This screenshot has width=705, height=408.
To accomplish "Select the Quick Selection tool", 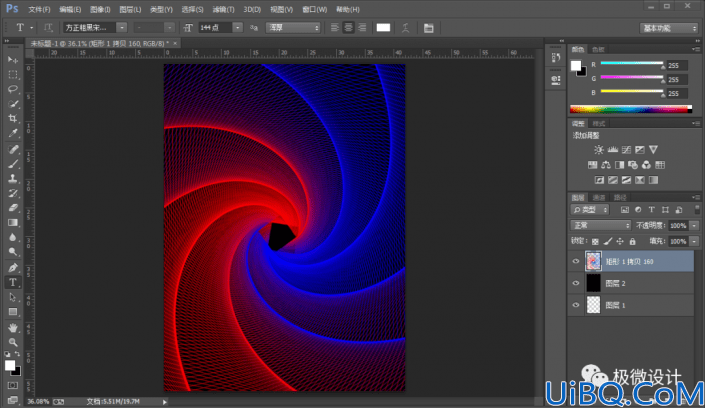I will click(13, 104).
